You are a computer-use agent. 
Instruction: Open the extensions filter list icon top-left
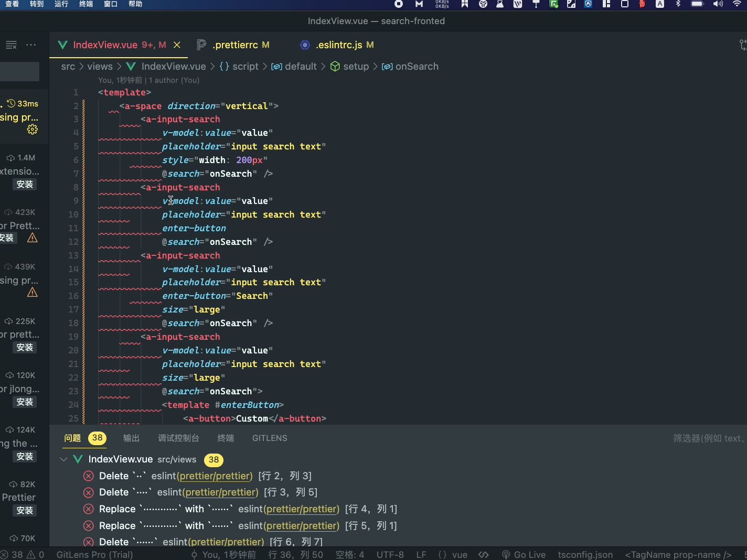(10, 45)
